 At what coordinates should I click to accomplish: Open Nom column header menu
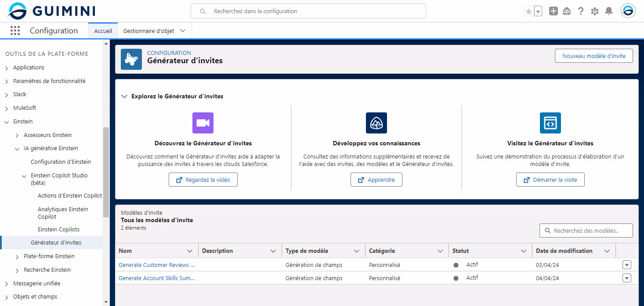pos(190,251)
